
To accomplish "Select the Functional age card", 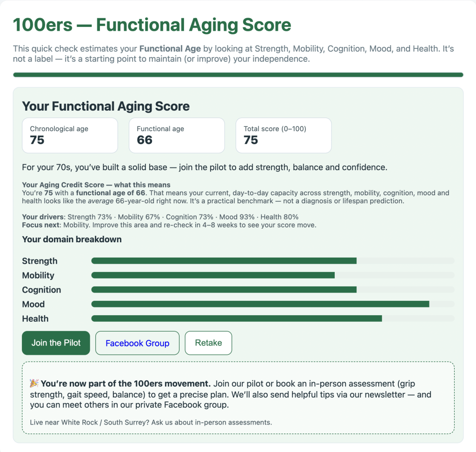I will 177,135.
